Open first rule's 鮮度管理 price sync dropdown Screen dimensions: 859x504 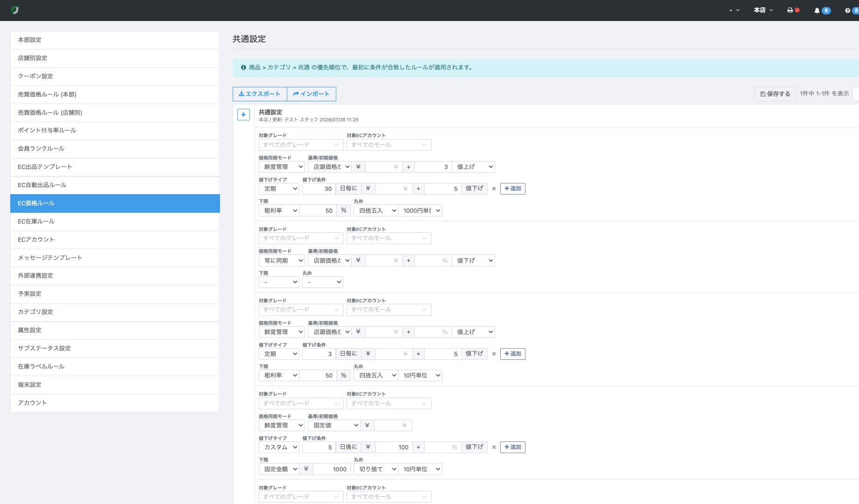282,167
